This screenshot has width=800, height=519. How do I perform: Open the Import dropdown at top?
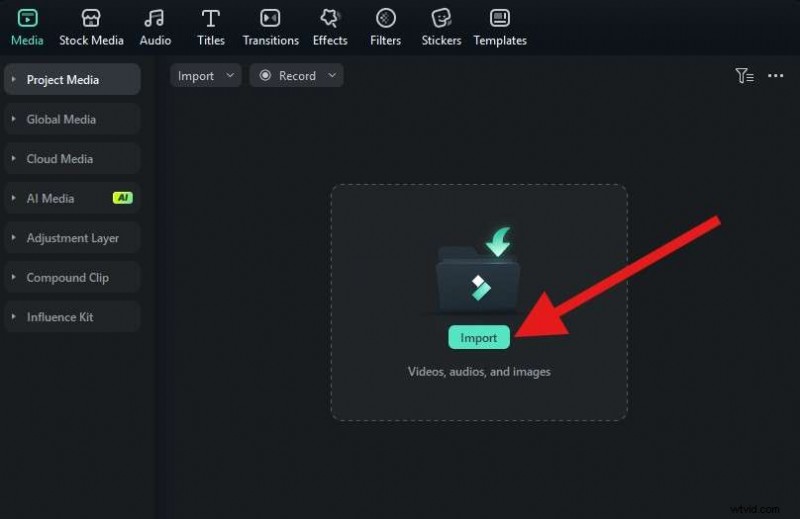click(x=205, y=76)
